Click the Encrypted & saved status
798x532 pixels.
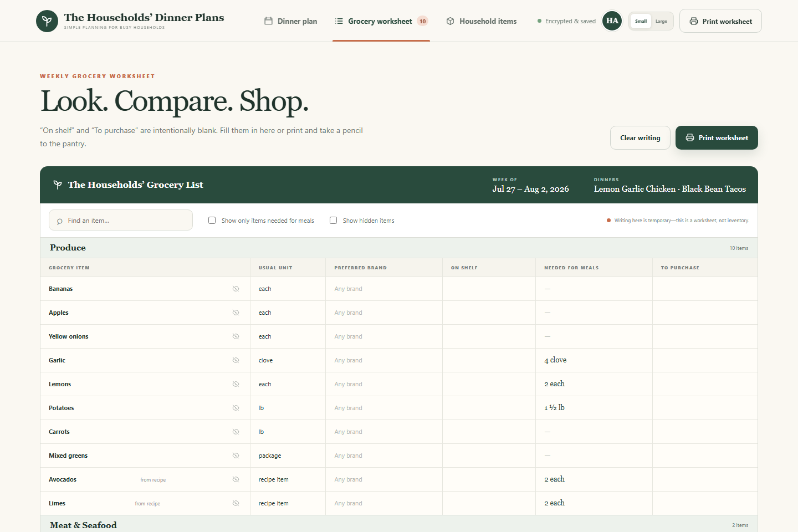coord(566,21)
